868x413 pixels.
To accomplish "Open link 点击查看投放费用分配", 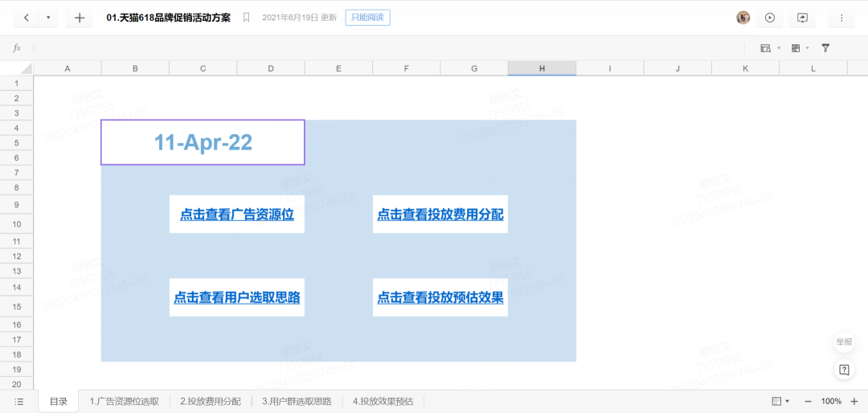I will 440,215.
